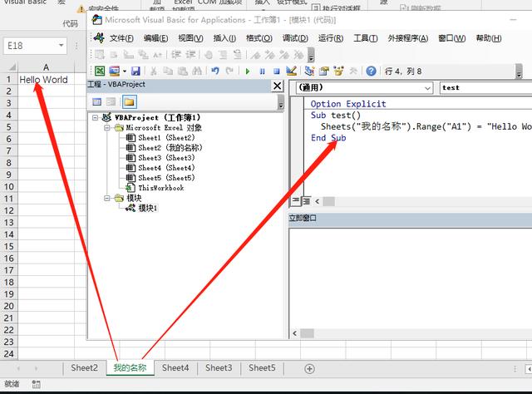Toggle Folders view in project pane
Screen dimensions: 532x394
[129, 101]
